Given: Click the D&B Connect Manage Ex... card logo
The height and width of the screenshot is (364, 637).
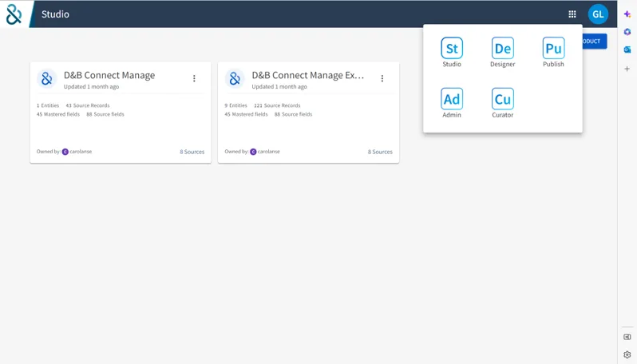Looking at the screenshot, I should click(x=235, y=78).
